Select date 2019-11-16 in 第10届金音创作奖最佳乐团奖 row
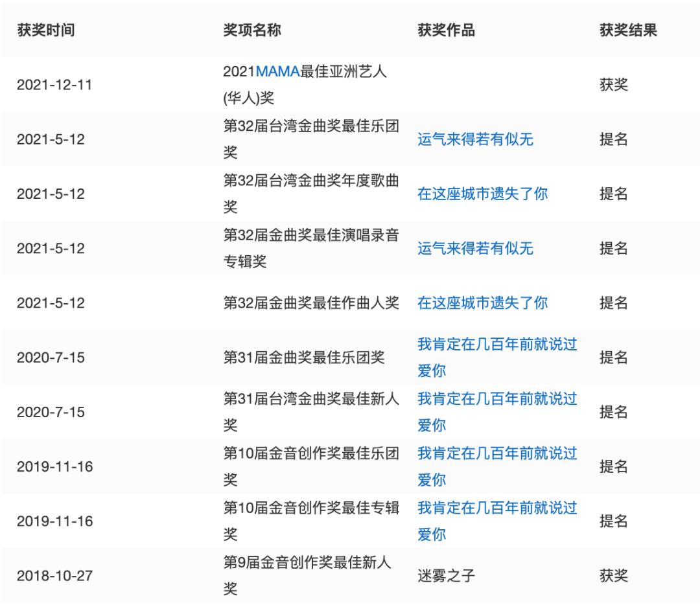700x605 pixels. 55,466
